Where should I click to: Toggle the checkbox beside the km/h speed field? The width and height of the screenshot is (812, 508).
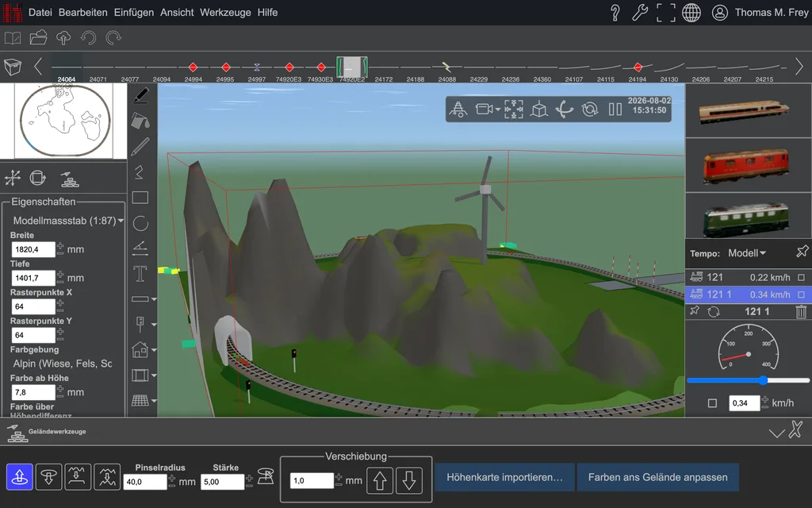tap(713, 402)
